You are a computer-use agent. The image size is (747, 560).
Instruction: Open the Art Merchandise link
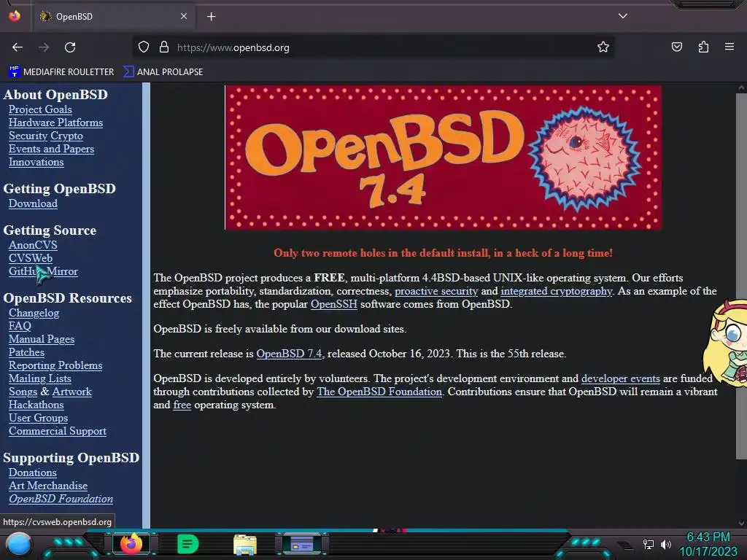48,486
